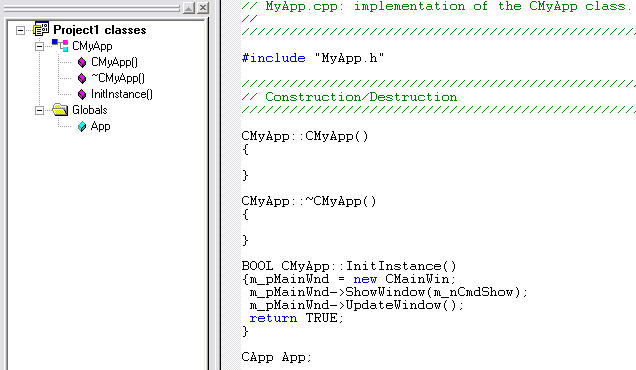The image size is (636, 370).
Task: Select the Globals label in tree
Action: (90, 110)
